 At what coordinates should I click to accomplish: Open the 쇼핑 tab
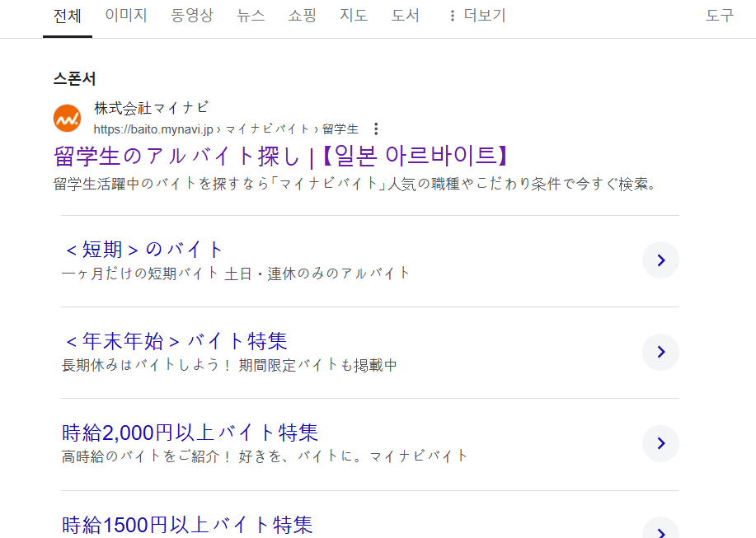303,16
